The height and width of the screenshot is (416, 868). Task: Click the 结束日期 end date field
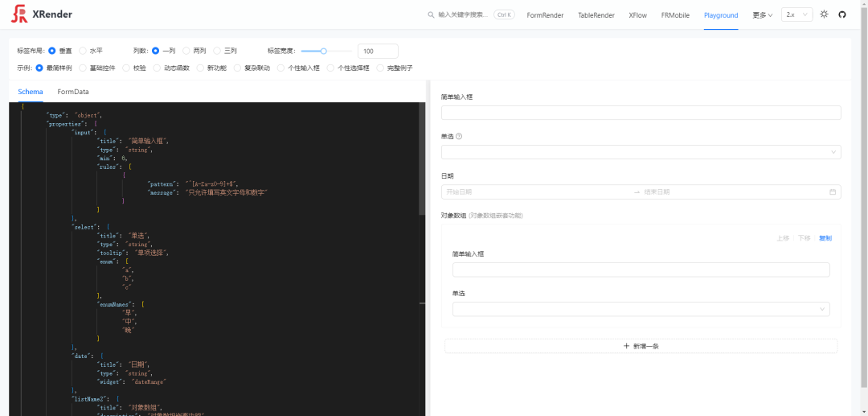tap(734, 192)
